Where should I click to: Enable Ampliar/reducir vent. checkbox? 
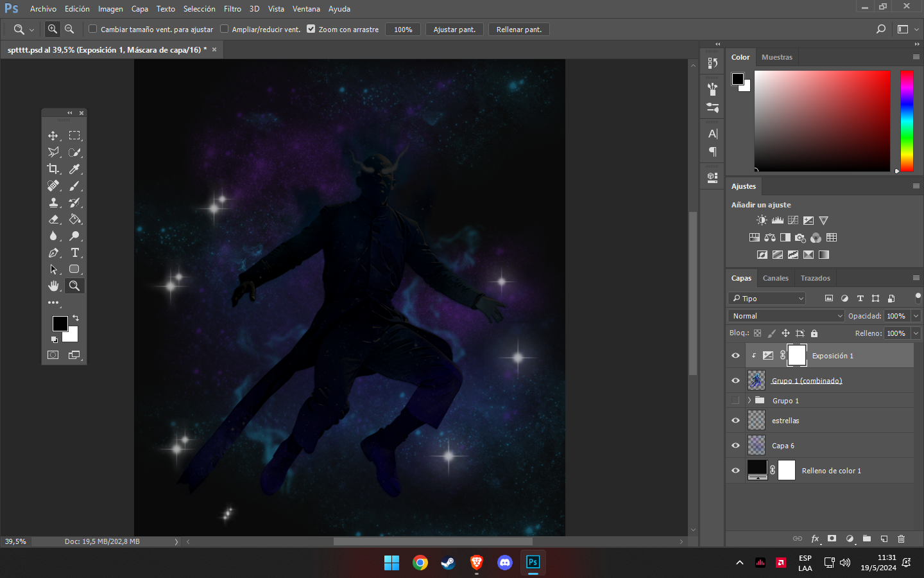coord(225,29)
